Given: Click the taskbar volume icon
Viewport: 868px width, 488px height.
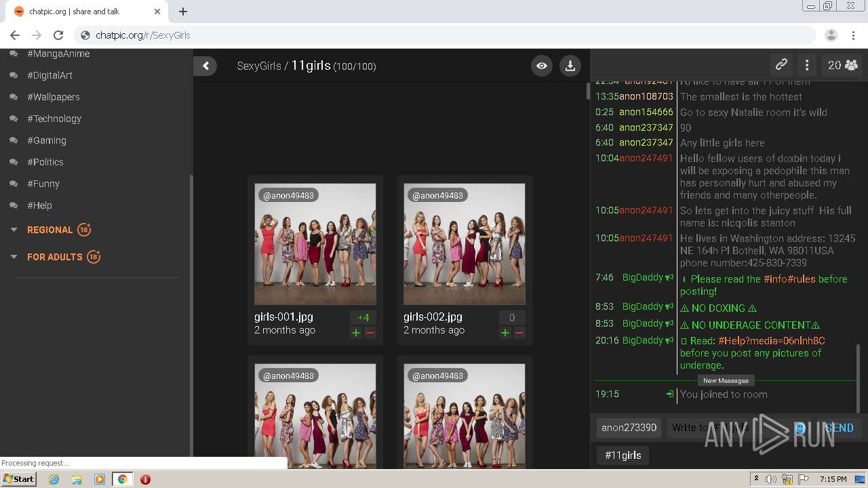Looking at the screenshot, I should point(772,479).
